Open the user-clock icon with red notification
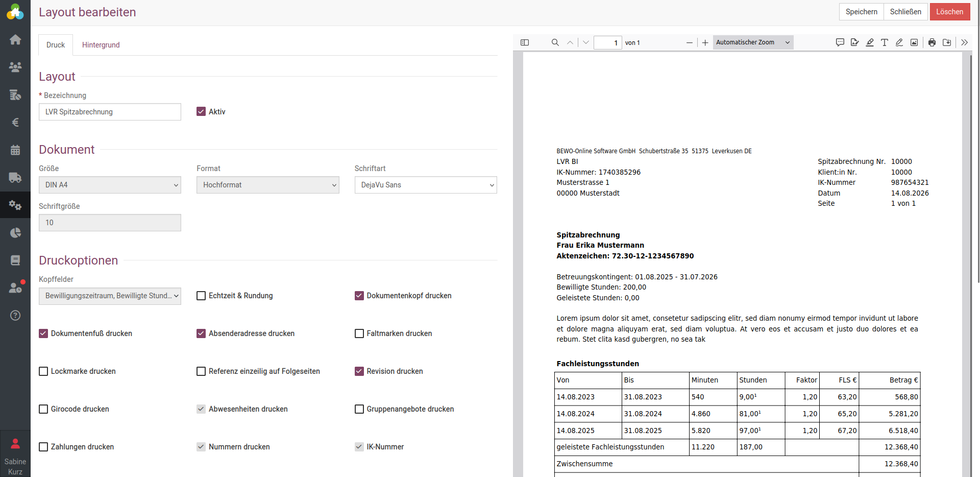 click(16, 288)
